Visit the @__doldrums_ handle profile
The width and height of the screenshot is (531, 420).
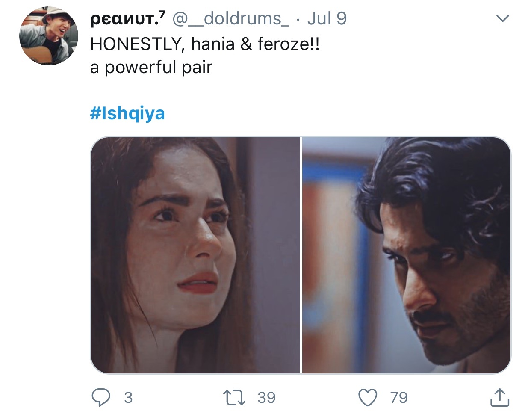(231, 18)
